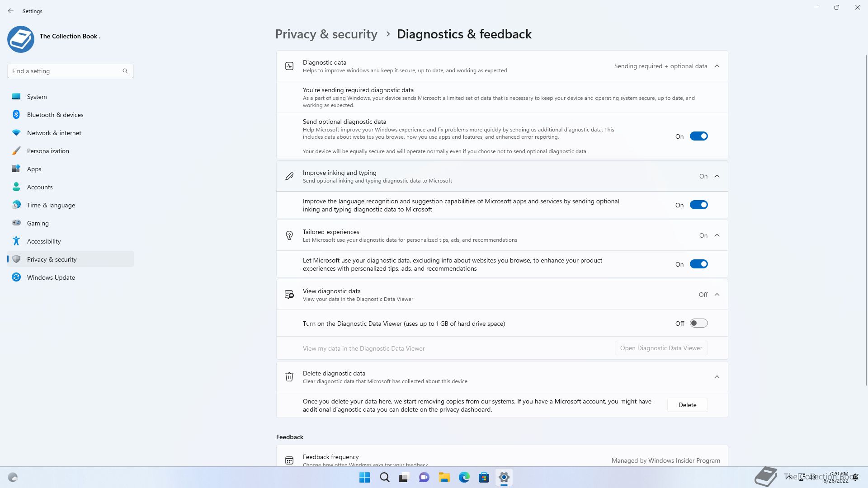Open taskbar Search
This screenshot has height=488, width=868.
point(384,477)
